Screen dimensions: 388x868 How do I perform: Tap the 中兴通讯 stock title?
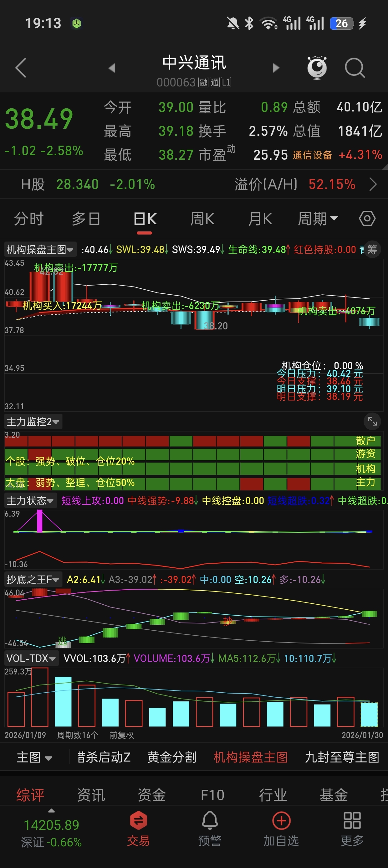coord(194,63)
